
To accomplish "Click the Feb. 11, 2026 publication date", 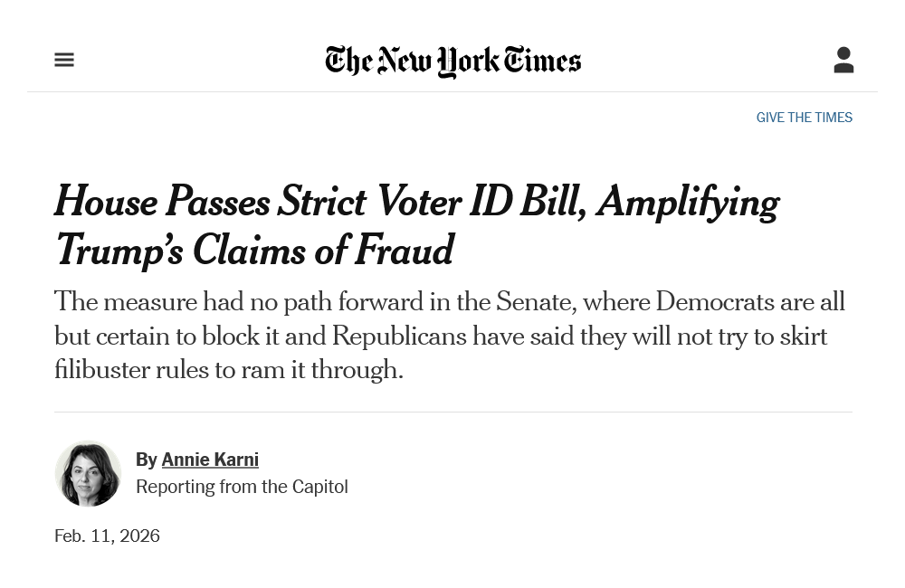I will [x=107, y=536].
